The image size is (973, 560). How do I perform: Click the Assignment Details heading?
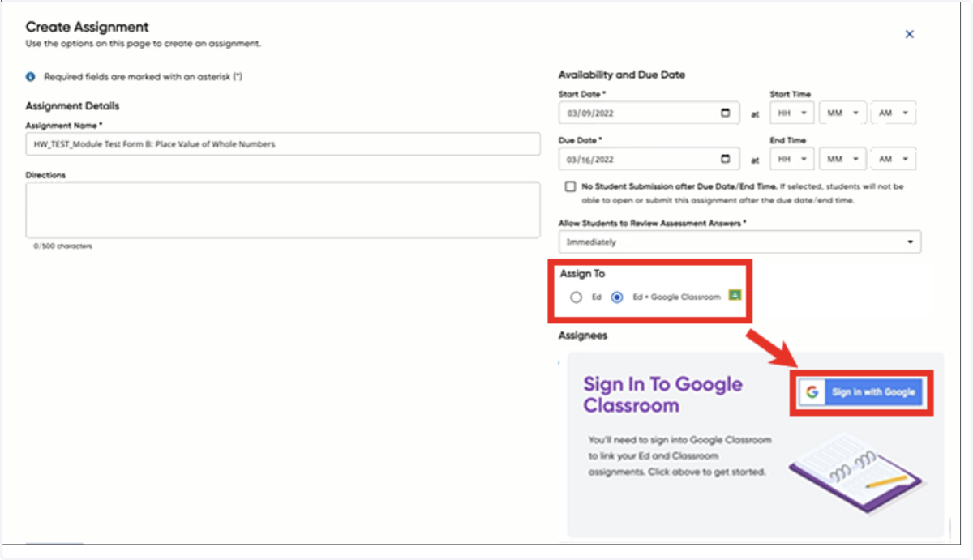click(x=72, y=106)
